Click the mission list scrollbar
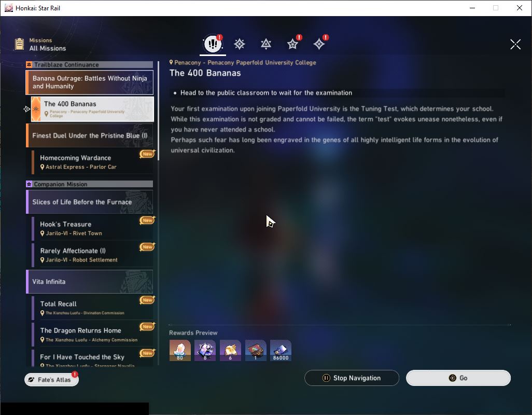Viewport: 532px width, 415px height. 159,110
